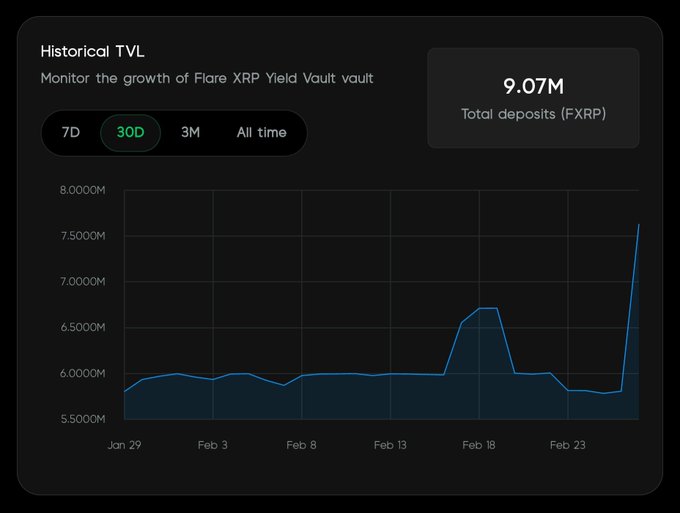Click the 7.0000M y-axis label
680x513 pixels.
83,282
